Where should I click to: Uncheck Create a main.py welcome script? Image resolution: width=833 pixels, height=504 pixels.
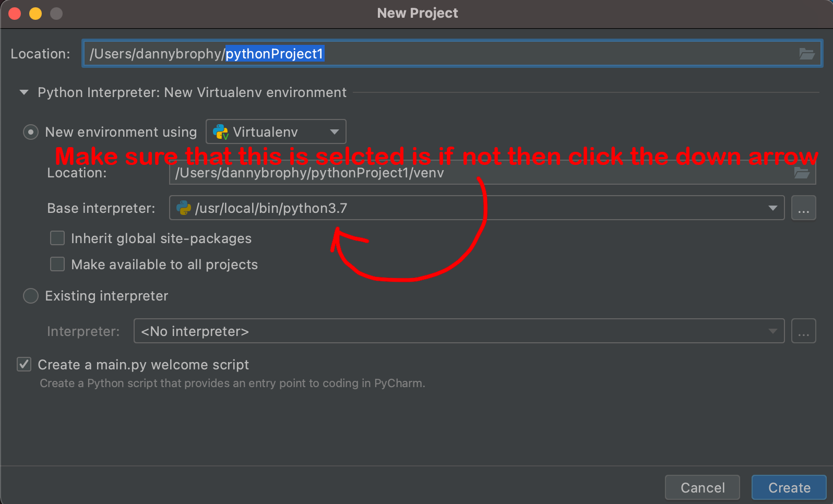(x=24, y=364)
